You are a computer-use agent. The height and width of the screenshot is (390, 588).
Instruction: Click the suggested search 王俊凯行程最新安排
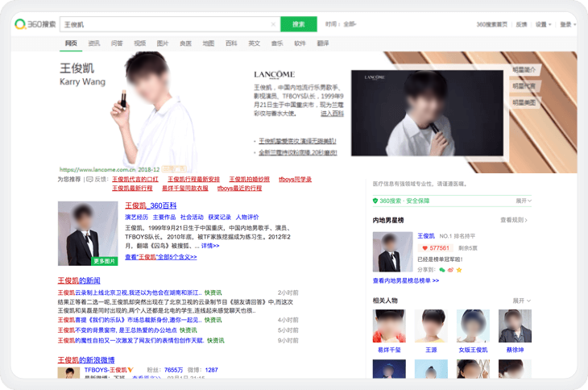193,179
